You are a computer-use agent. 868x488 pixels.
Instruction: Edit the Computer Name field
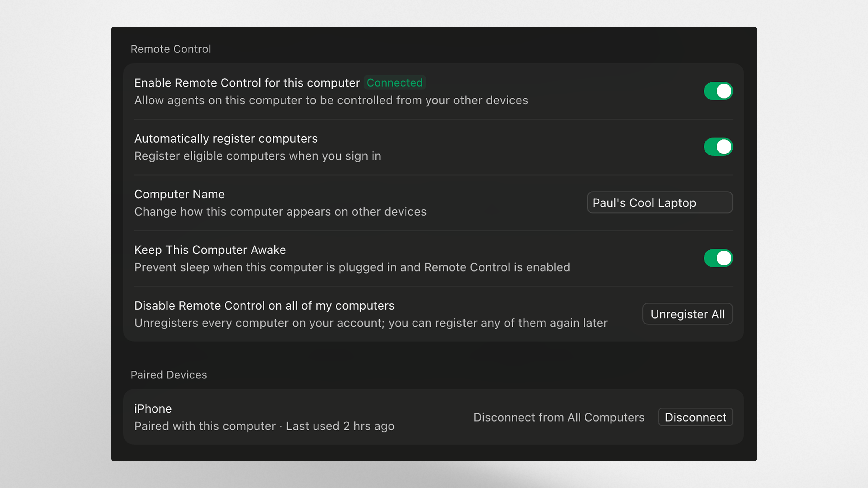(x=660, y=202)
